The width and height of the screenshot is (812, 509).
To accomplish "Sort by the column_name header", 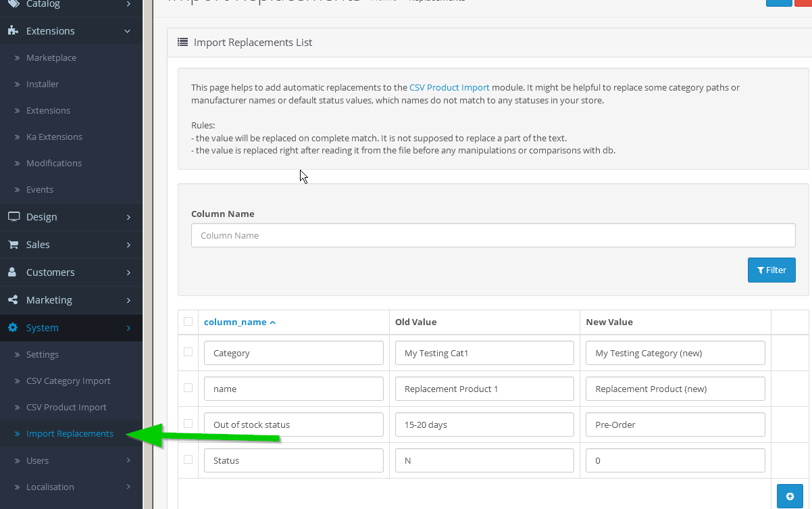I will click(235, 322).
